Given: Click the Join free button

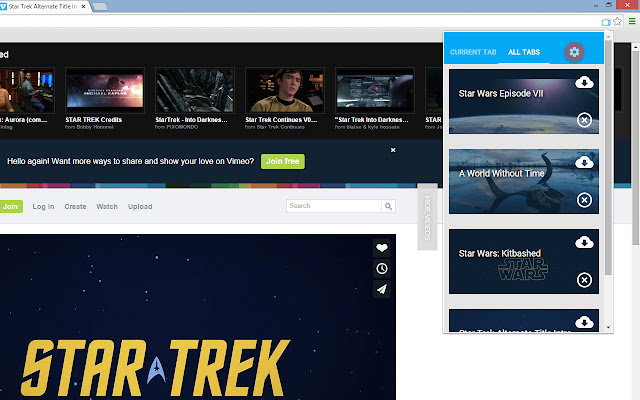Looking at the screenshot, I should coord(283,161).
